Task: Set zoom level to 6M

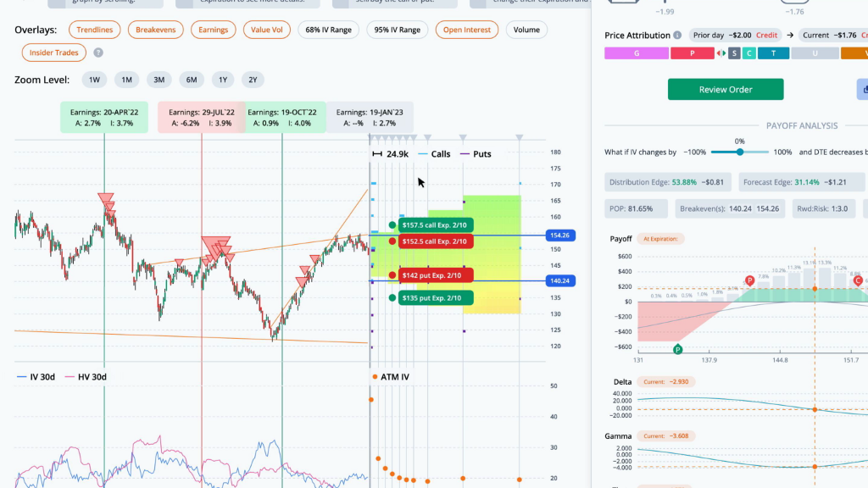Action: pyautogui.click(x=192, y=80)
